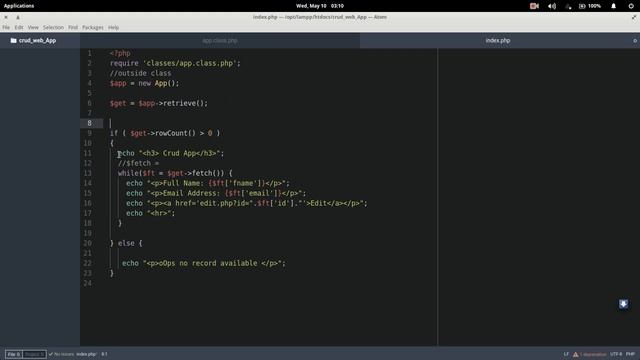The width and height of the screenshot is (640, 360).
Task: Toggle the linter Project scope button
Action: pyautogui.click(x=34, y=354)
